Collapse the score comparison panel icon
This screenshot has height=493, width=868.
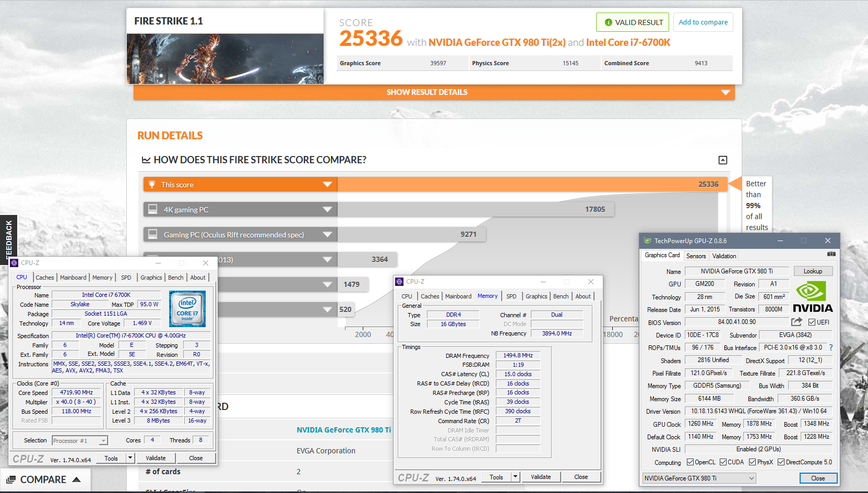(723, 160)
